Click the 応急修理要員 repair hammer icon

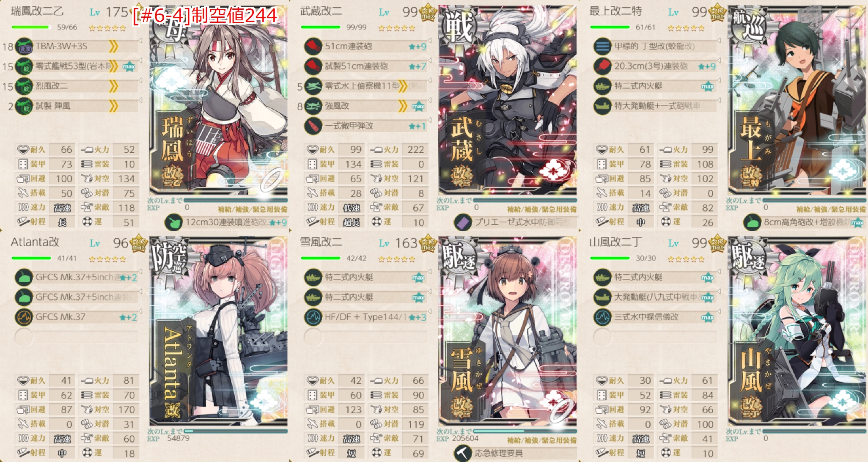pyautogui.click(x=463, y=453)
